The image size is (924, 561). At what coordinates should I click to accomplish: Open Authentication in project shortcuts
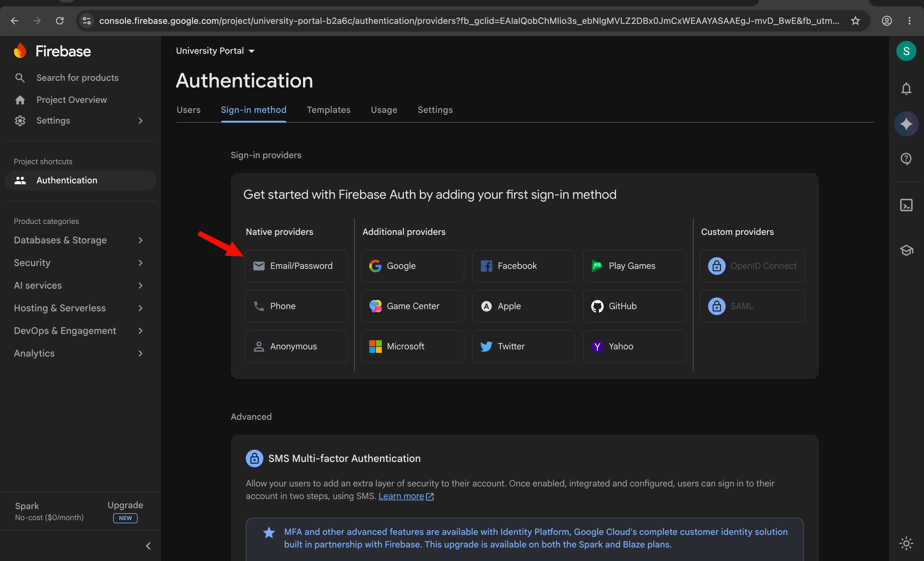pyautogui.click(x=80, y=181)
